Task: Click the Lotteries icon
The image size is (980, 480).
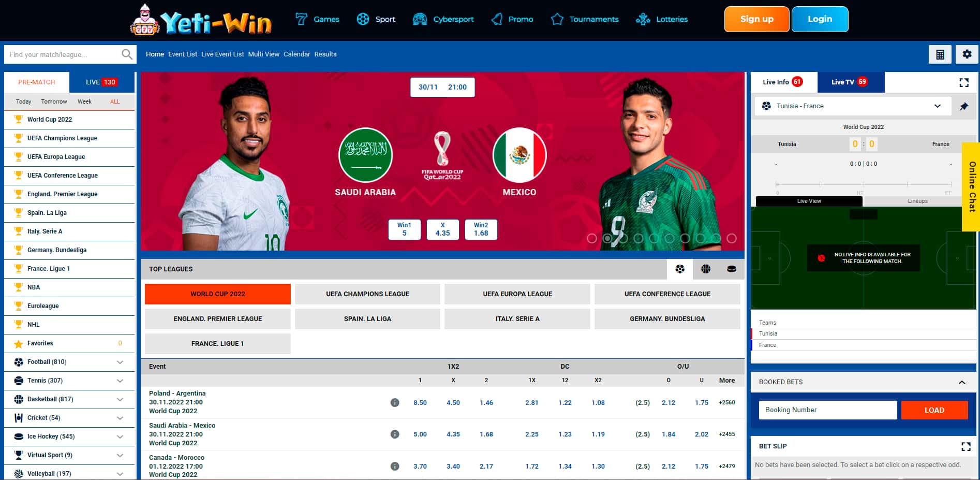Action: tap(643, 19)
